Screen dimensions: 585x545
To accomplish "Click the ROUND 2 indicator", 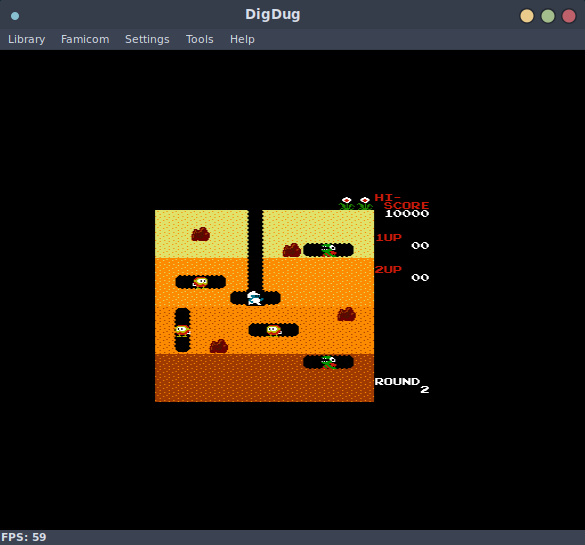I will 402,385.
